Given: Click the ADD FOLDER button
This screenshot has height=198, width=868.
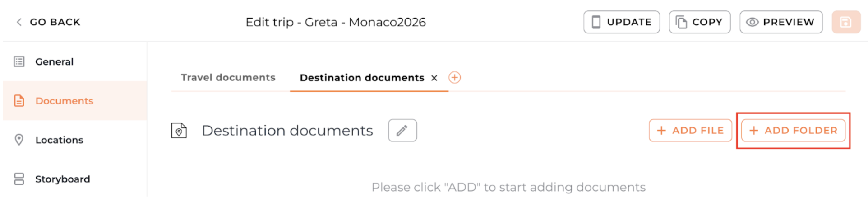Looking at the screenshot, I should 793,131.
